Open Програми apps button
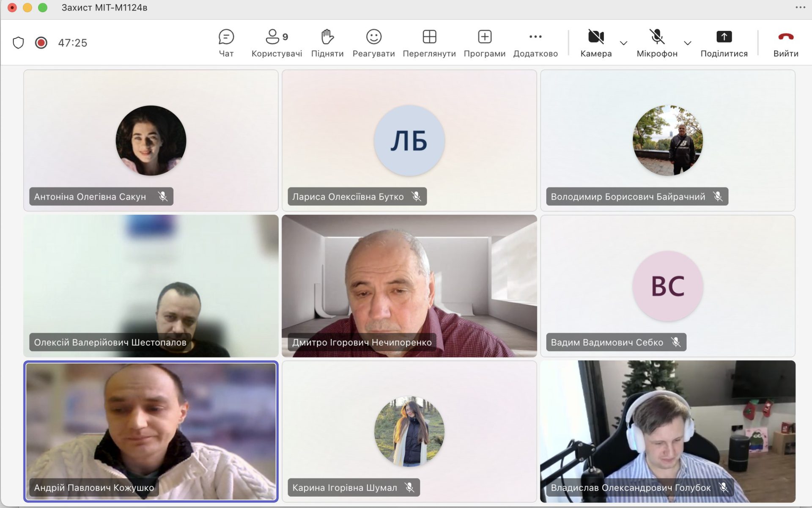This screenshot has height=508, width=812. click(484, 37)
